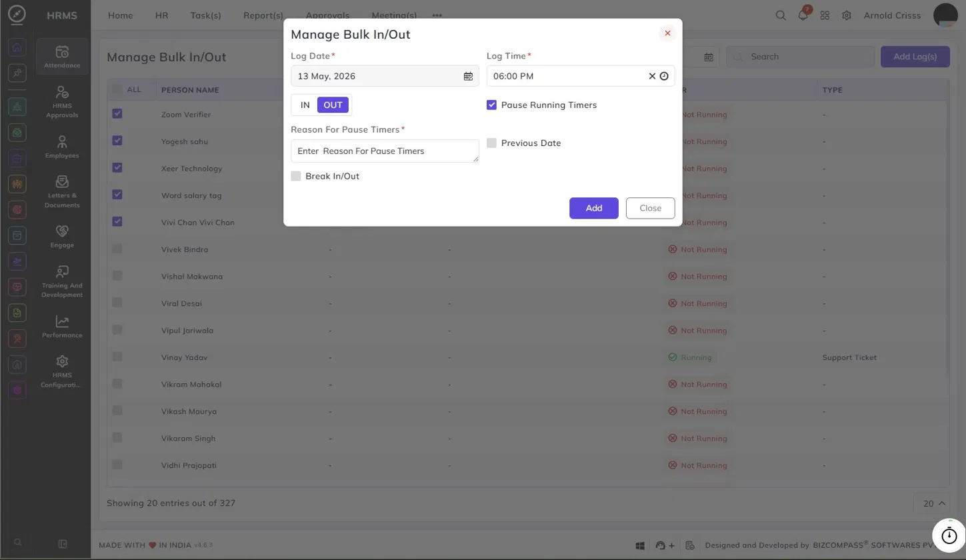Screen dimensions: 966x560
Task: Click the Log Time input field
Action: tap(581, 76)
